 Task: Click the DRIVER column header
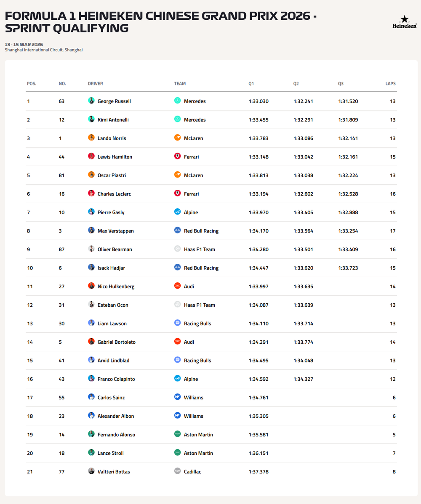96,84
